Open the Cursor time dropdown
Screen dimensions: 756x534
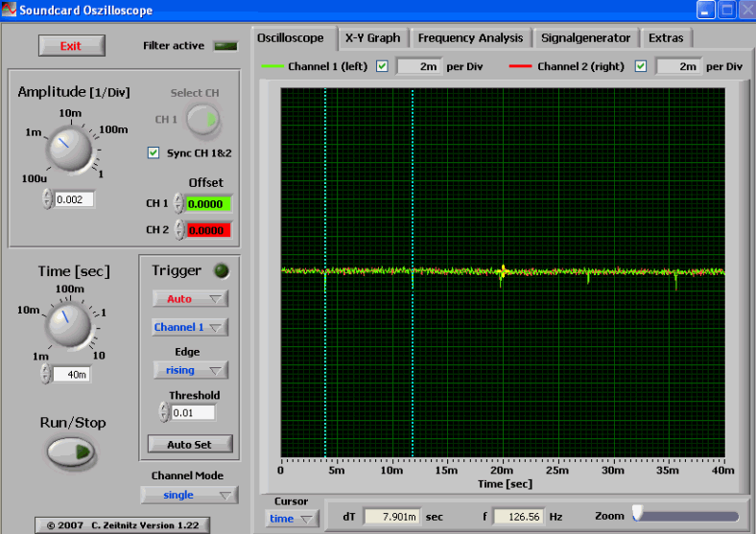click(x=292, y=519)
